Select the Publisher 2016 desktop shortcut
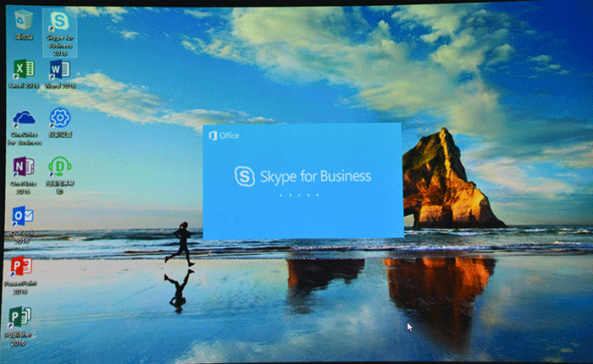 tap(22, 317)
